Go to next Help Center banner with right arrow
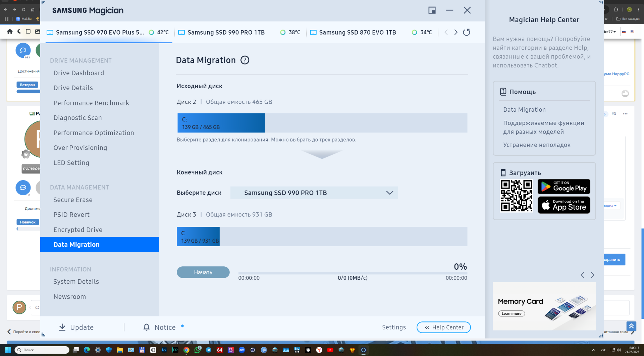The image size is (644, 356). click(x=592, y=275)
